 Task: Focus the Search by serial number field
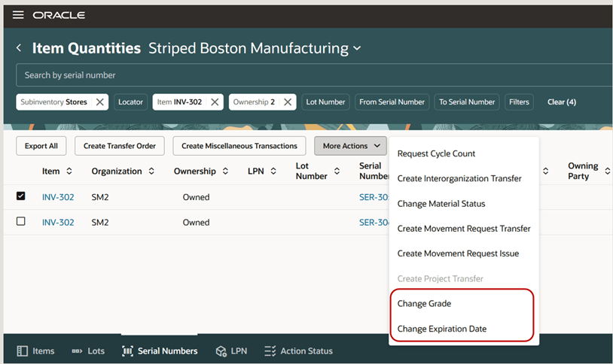click(x=314, y=75)
